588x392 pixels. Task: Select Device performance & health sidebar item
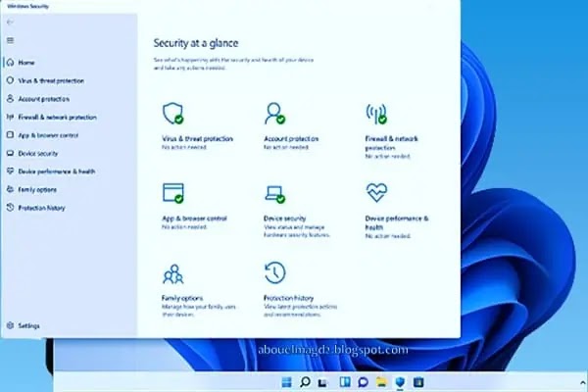tap(51, 171)
